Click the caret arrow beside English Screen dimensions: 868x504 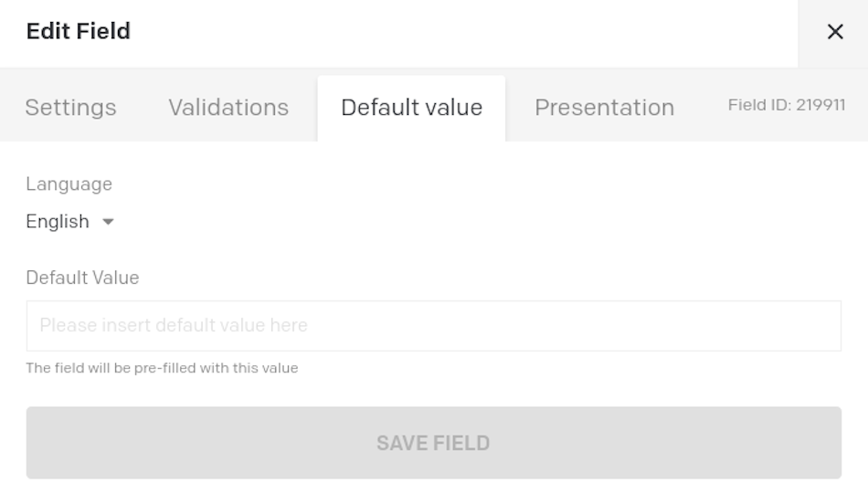[x=108, y=223]
